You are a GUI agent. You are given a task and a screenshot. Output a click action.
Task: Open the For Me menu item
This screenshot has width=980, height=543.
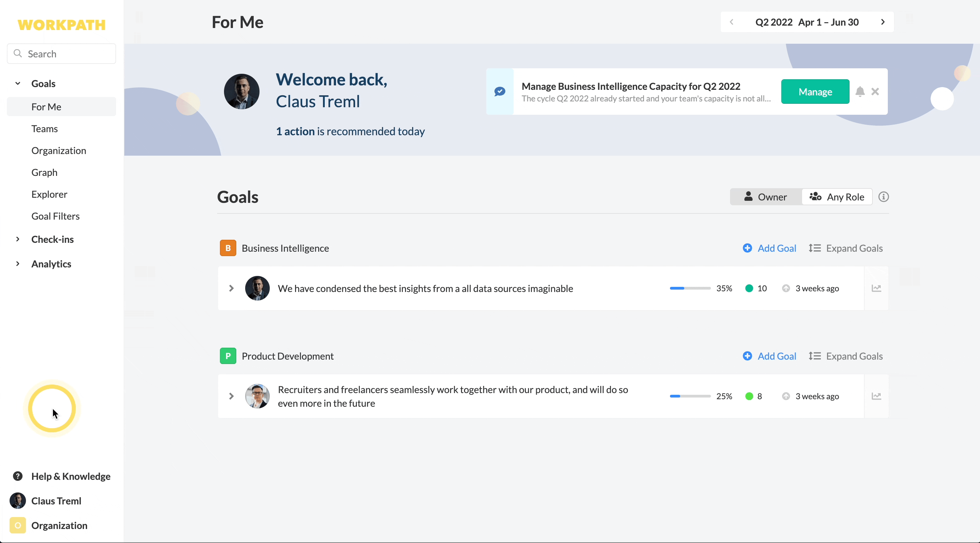(61, 107)
